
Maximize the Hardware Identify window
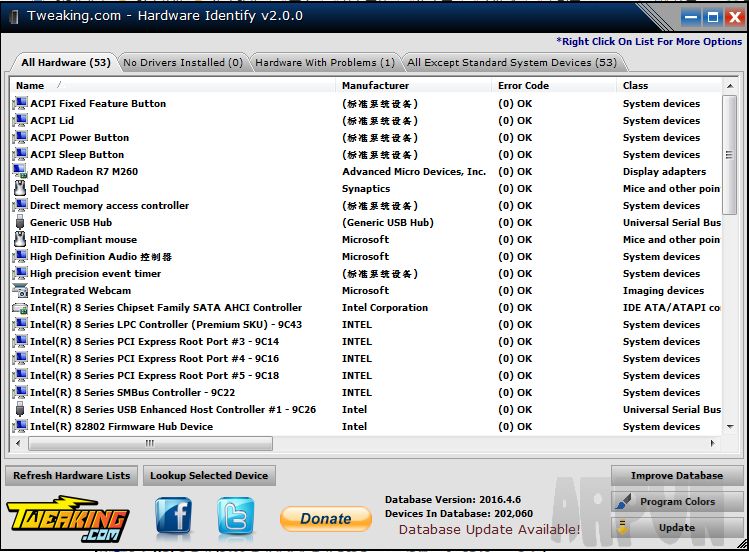(x=713, y=18)
